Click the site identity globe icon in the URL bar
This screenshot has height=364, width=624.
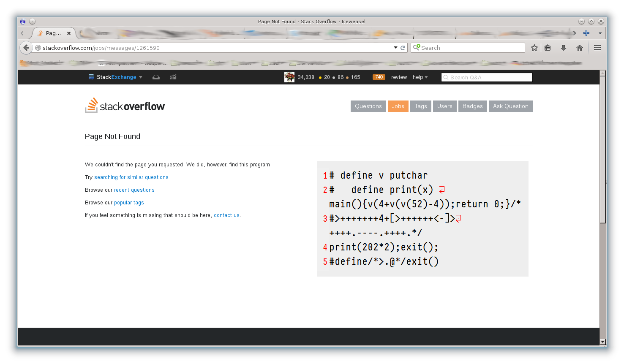click(x=38, y=48)
